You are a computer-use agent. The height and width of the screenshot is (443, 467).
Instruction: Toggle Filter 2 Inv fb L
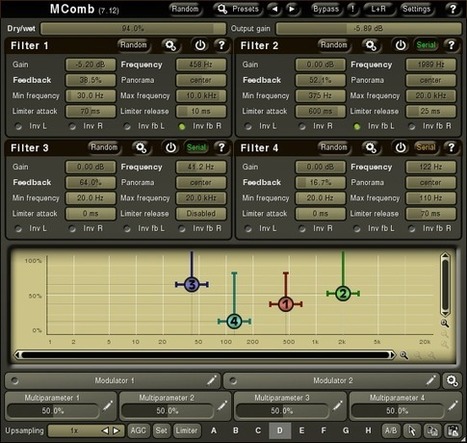click(357, 126)
